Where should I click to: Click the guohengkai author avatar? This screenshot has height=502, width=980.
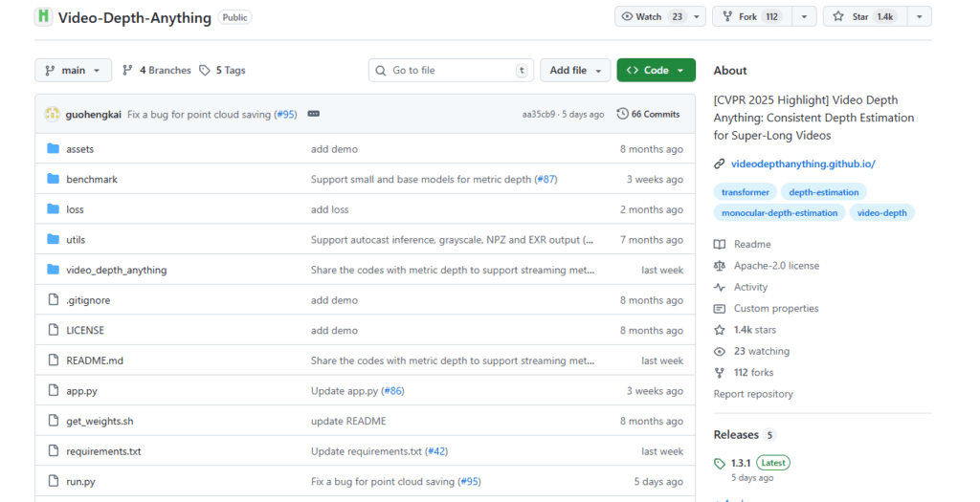point(52,114)
